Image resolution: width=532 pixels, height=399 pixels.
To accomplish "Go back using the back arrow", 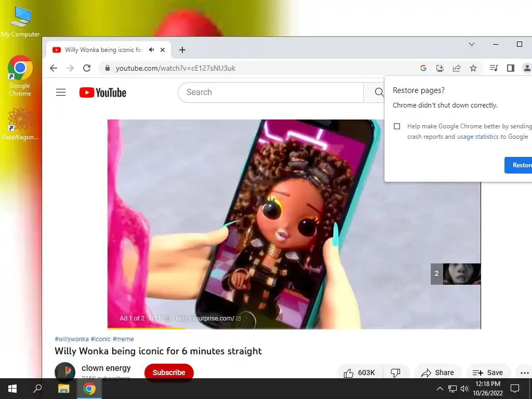I will click(54, 68).
